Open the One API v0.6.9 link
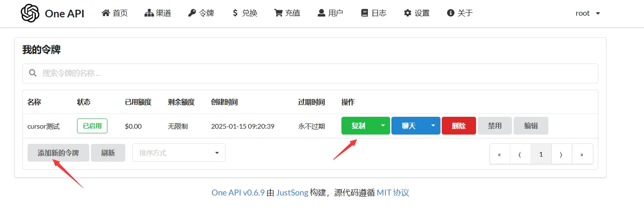This screenshot has width=644, height=212. pyautogui.click(x=238, y=193)
